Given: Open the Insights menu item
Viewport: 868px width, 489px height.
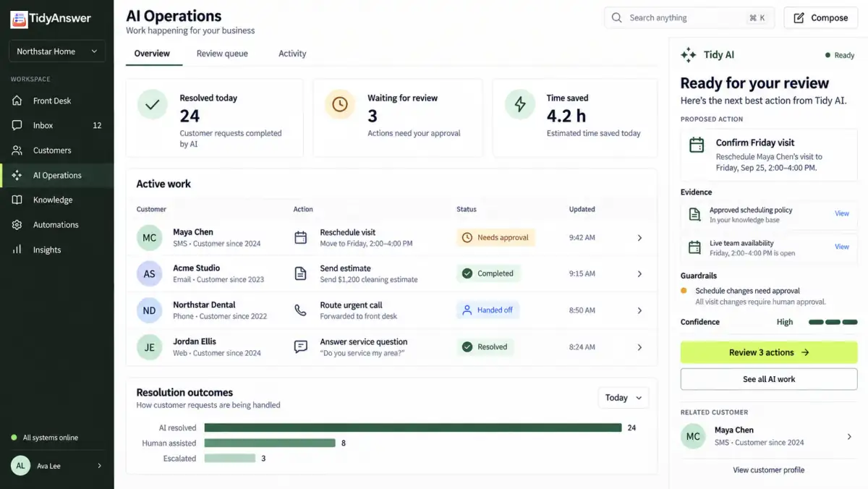Looking at the screenshot, I should 57,250.
